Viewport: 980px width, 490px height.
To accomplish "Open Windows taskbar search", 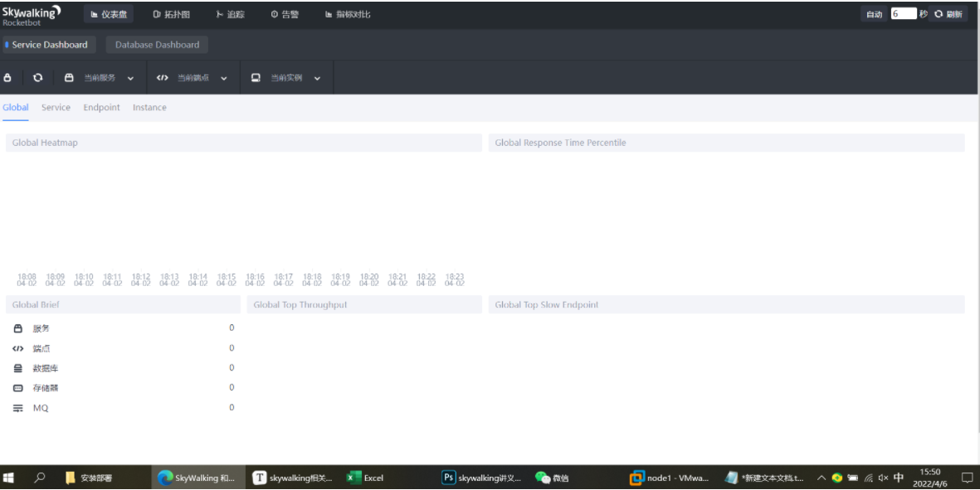I will (x=39, y=478).
